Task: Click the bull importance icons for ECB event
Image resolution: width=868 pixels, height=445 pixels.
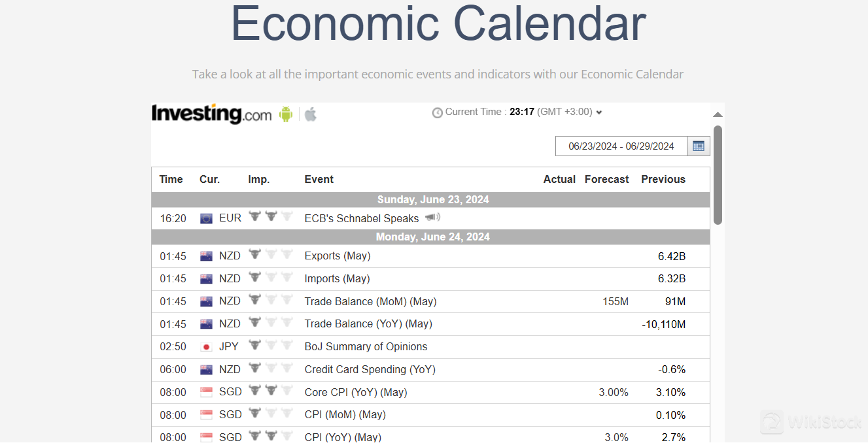Action: [x=270, y=217]
